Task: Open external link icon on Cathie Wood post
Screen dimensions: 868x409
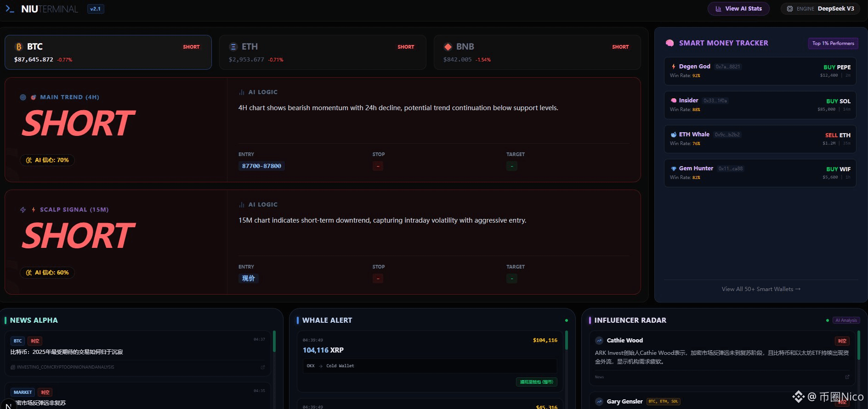Action: [847, 377]
